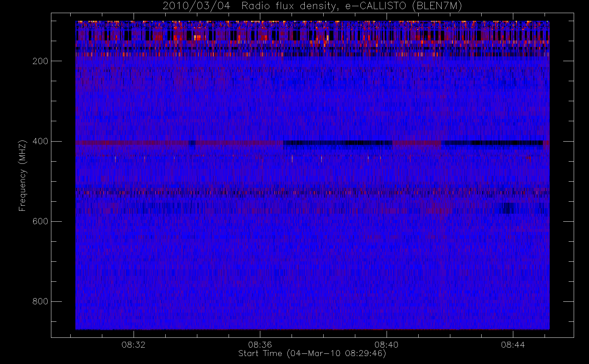Click the 08:32 time tick label
Screen dimensions: 589x364
(x=134, y=345)
